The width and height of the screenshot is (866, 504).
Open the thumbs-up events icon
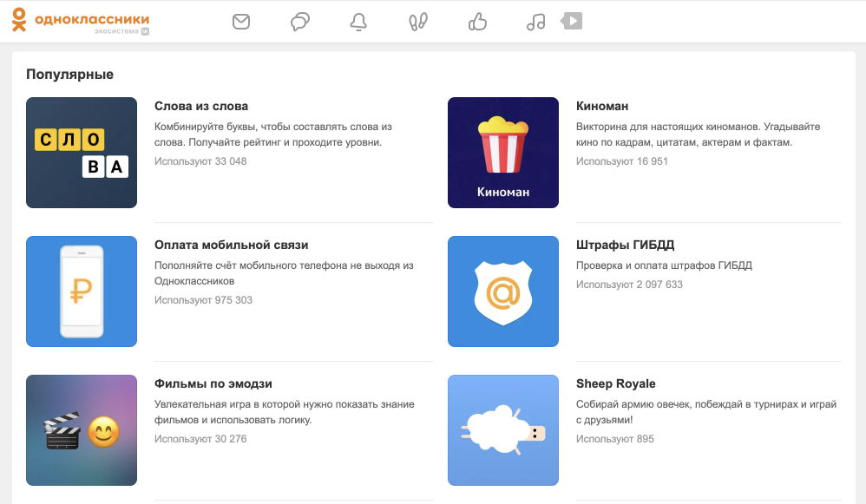pos(477,22)
